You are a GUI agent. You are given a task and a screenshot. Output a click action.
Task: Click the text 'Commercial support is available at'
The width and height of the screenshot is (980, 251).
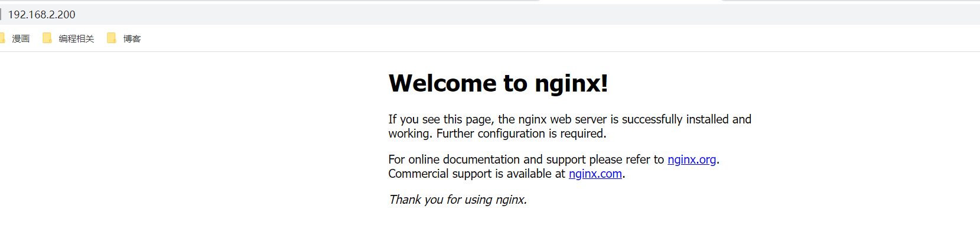coord(477,174)
